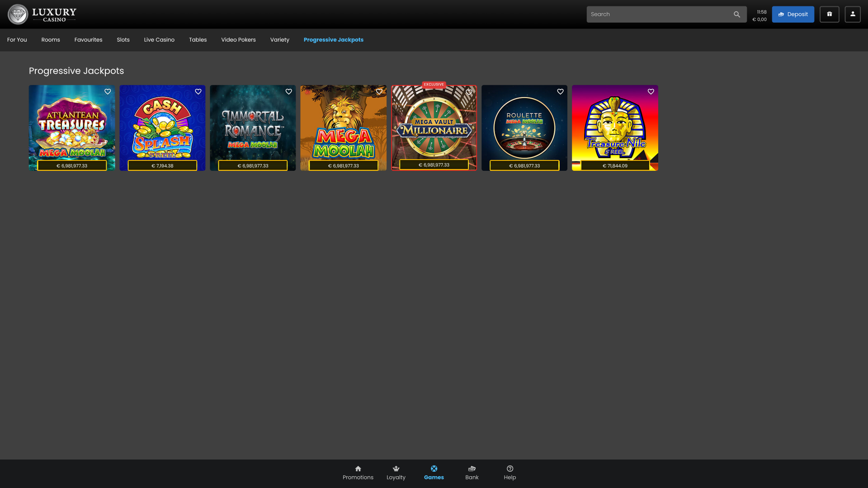The width and height of the screenshot is (868, 488).
Task: Toggle heart on Cash Splash game
Action: pyautogui.click(x=198, y=92)
